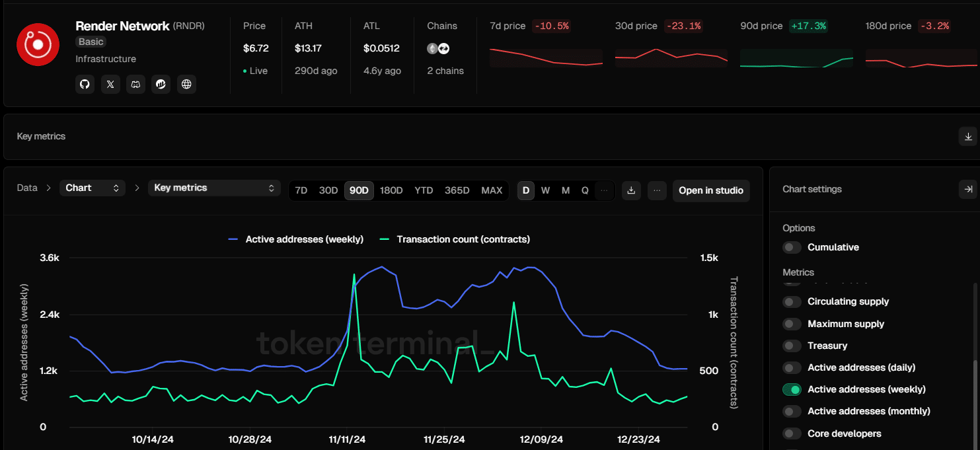Click the +17.3% 90d price badge
The height and width of the screenshot is (450, 980).
pos(808,26)
